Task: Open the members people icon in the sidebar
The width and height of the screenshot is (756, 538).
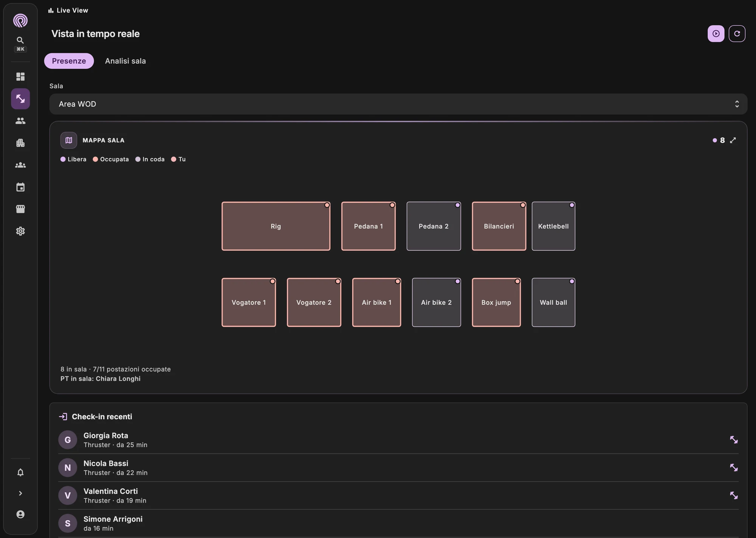Action: (20, 121)
